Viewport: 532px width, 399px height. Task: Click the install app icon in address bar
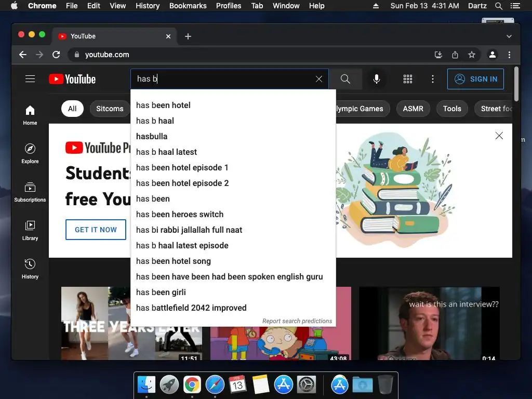438,55
